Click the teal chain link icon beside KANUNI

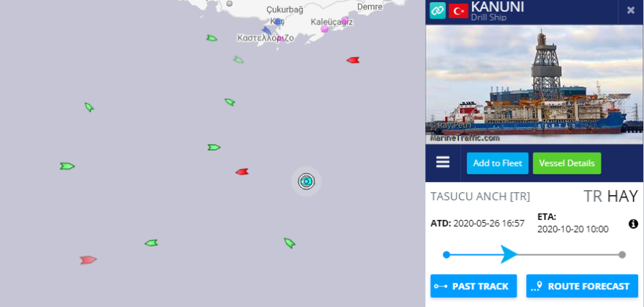(438, 11)
